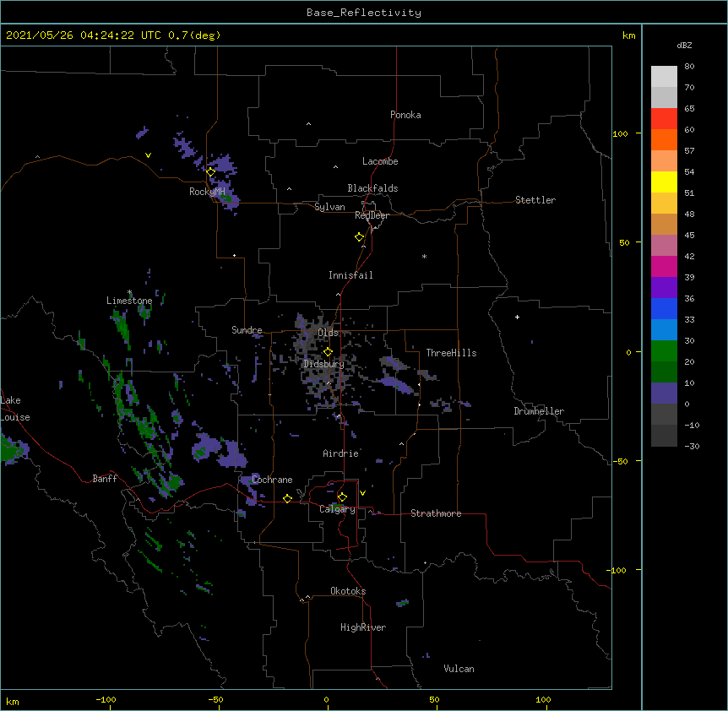Viewport: 728px width, 711px height.
Task: Click the white plus marker north of Drumheller
Action: point(517,317)
